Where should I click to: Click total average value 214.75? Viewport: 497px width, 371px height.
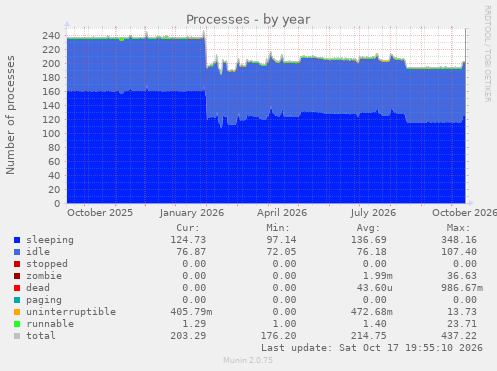(368, 336)
